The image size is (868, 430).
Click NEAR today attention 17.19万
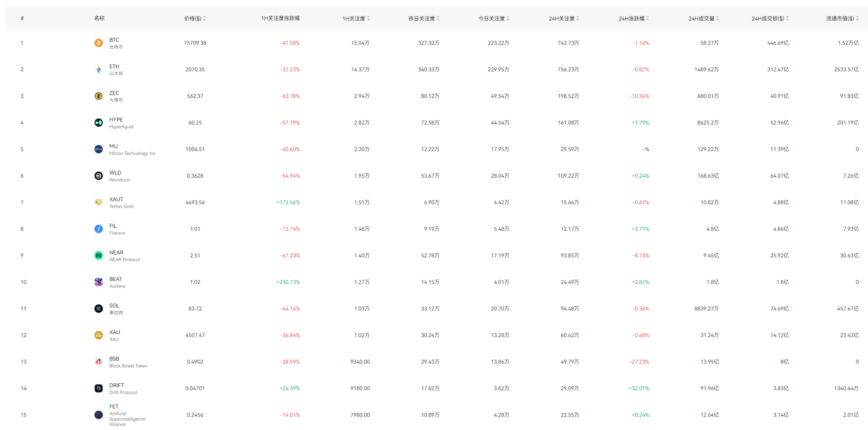tap(500, 256)
